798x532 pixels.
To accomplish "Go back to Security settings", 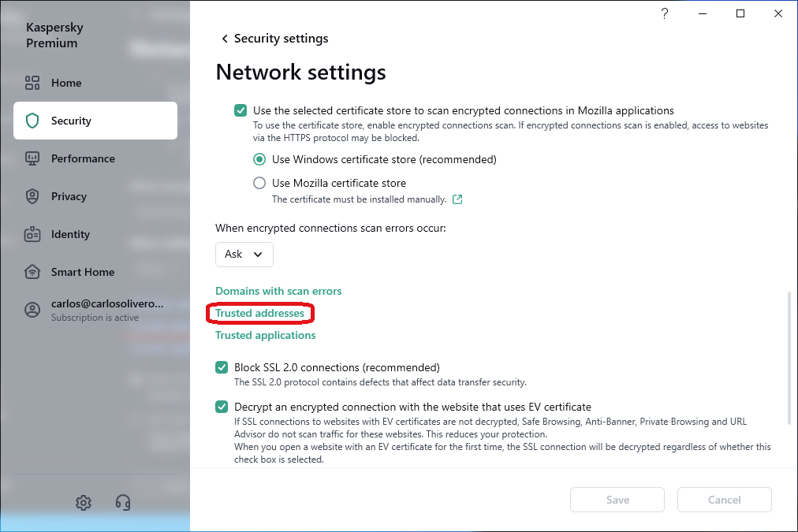I will click(x=274, y=39).
